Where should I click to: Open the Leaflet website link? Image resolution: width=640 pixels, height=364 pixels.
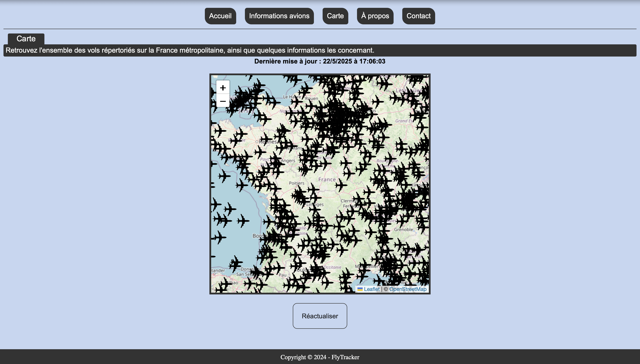click(372, 289)
